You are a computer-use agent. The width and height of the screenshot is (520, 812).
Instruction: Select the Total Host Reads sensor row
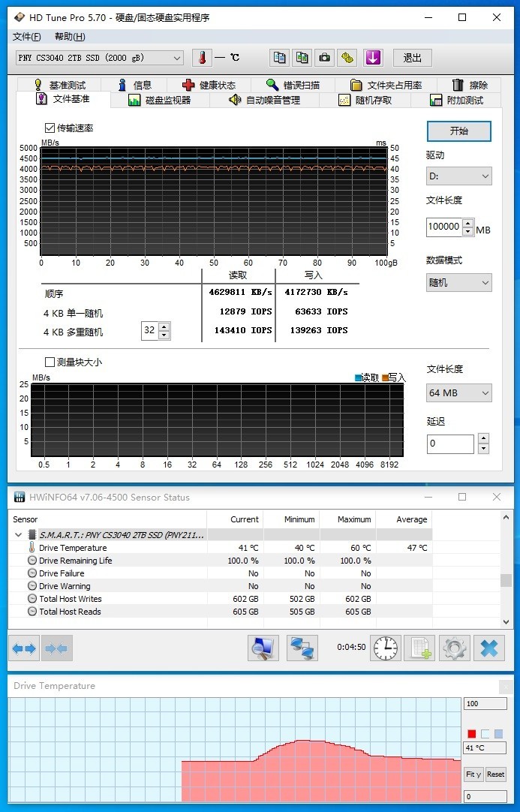(220, 612)
